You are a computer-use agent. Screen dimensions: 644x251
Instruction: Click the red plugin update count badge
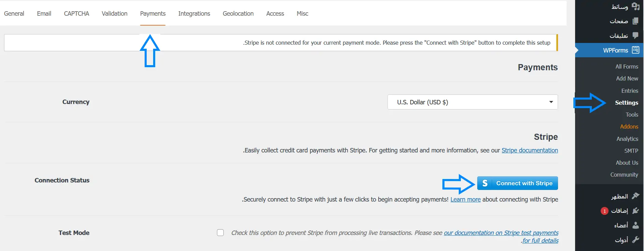[604, 211]
